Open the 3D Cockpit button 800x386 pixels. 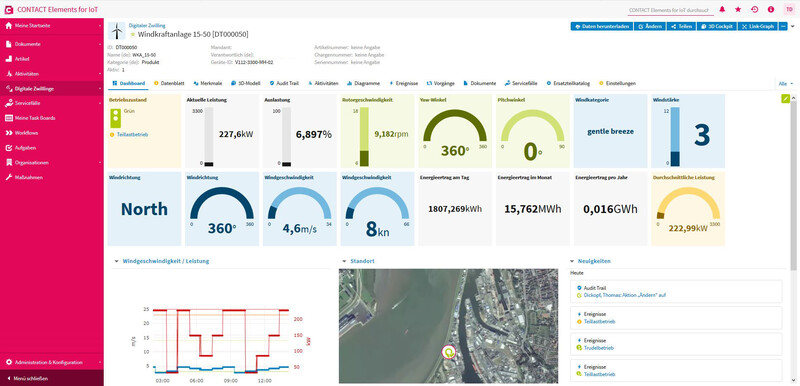pyautogui.click(x=717, y=27)
